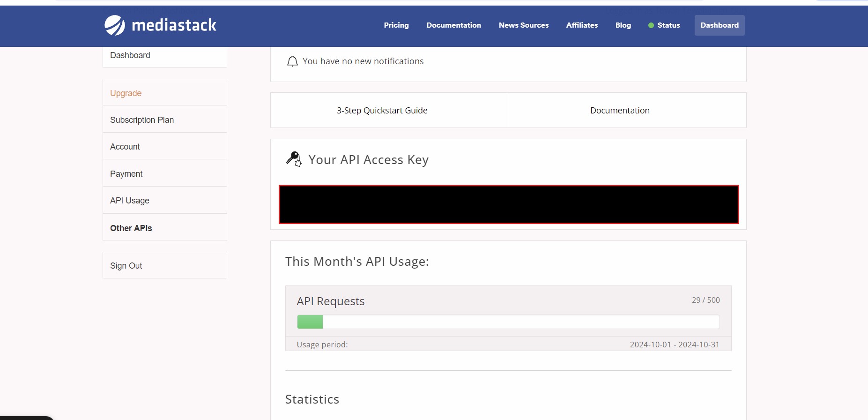This screenshot has height=420, width=868.
Task: Click the notification bell icon
Action: [292, 61]
